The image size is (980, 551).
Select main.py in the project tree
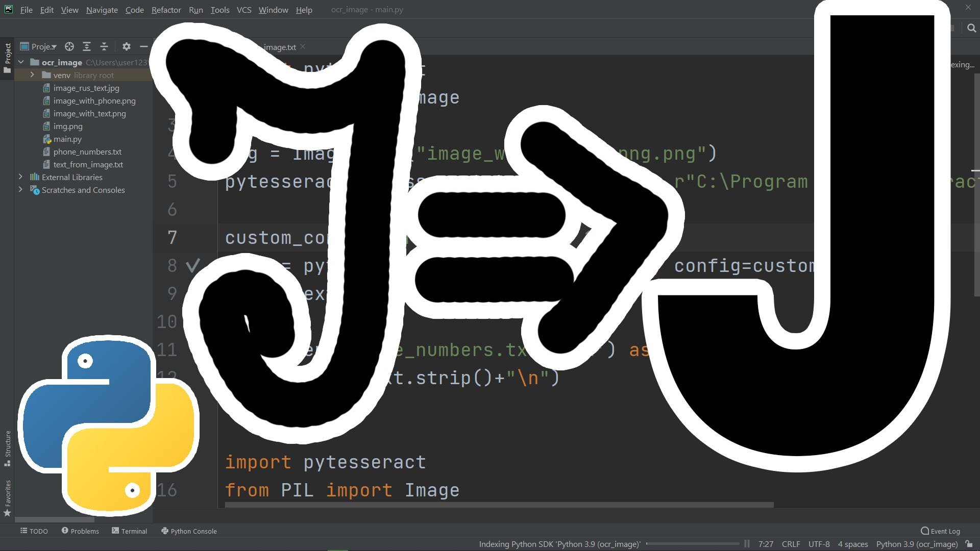[x=67, y=139]
